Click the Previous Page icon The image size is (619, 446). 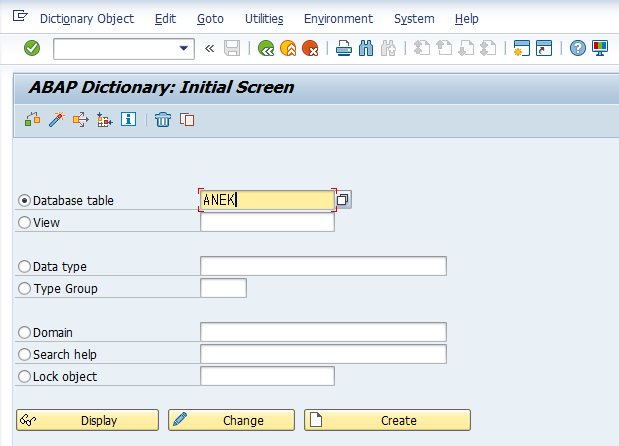(444, 49)
